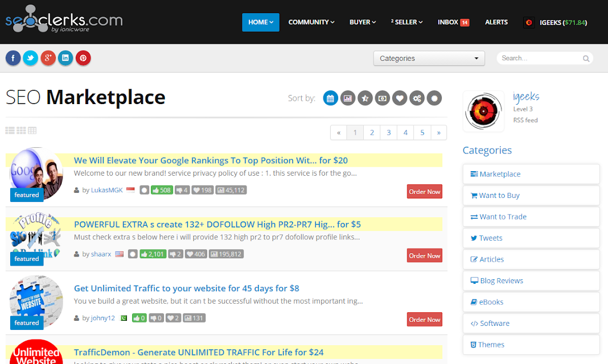Go to pagination page 2

(x=372, y=133)
